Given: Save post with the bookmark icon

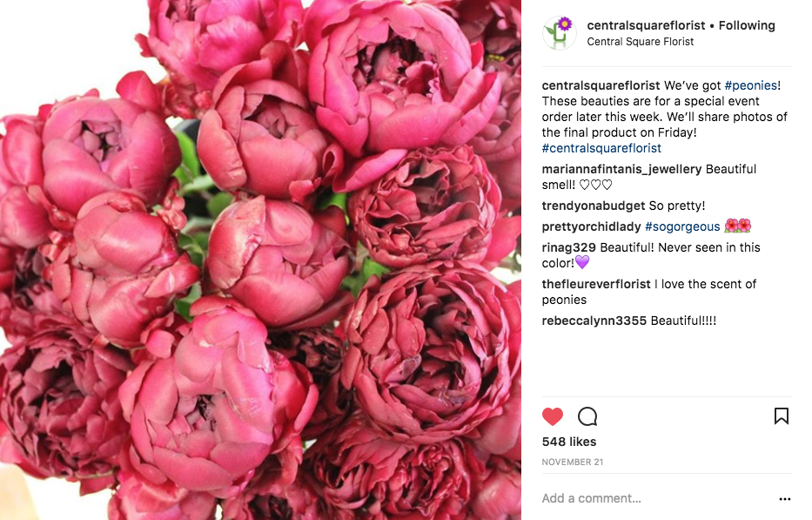Looking at the screenshot, I should click(782, 415).
